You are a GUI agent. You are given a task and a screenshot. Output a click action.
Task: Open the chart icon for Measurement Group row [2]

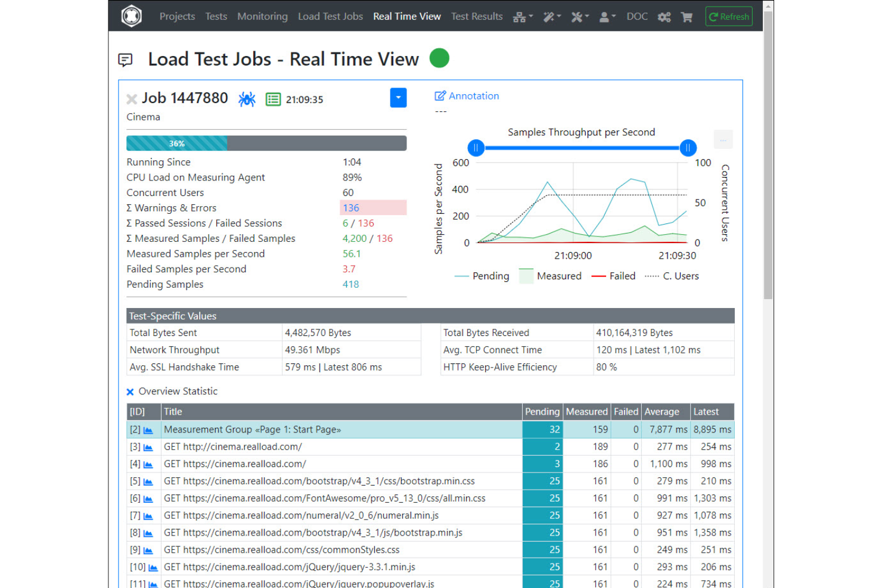click(x=148, y=430)
